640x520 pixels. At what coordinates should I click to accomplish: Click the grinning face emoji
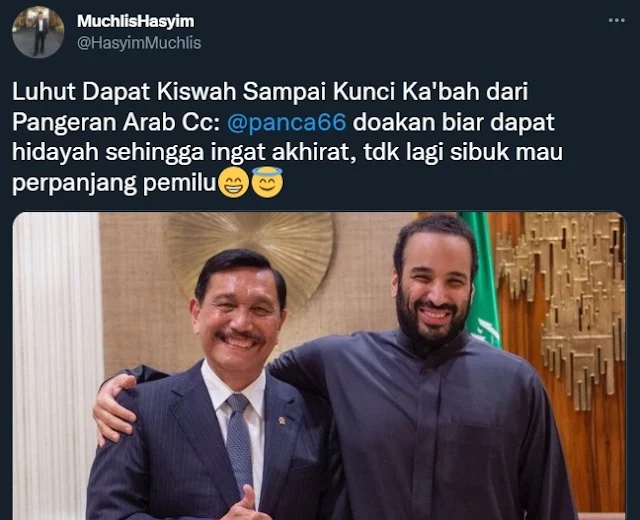click(x=233, y=183)
